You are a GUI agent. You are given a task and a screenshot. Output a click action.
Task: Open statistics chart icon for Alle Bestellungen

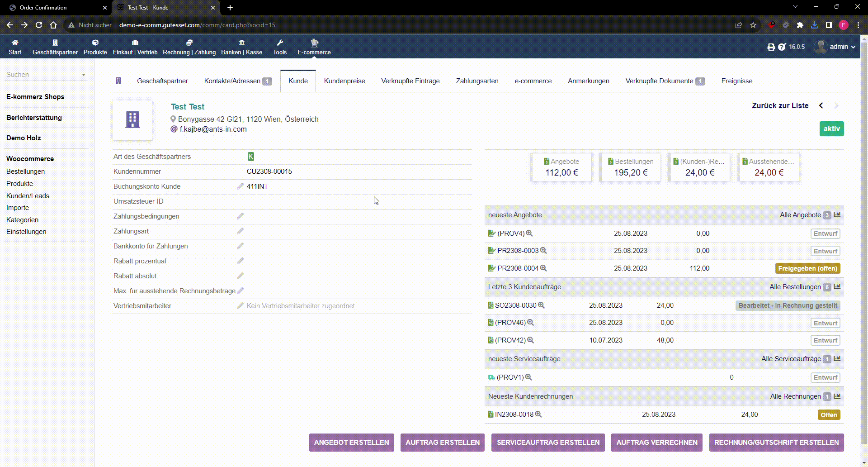pyautogui.click(x=837, y=287)
